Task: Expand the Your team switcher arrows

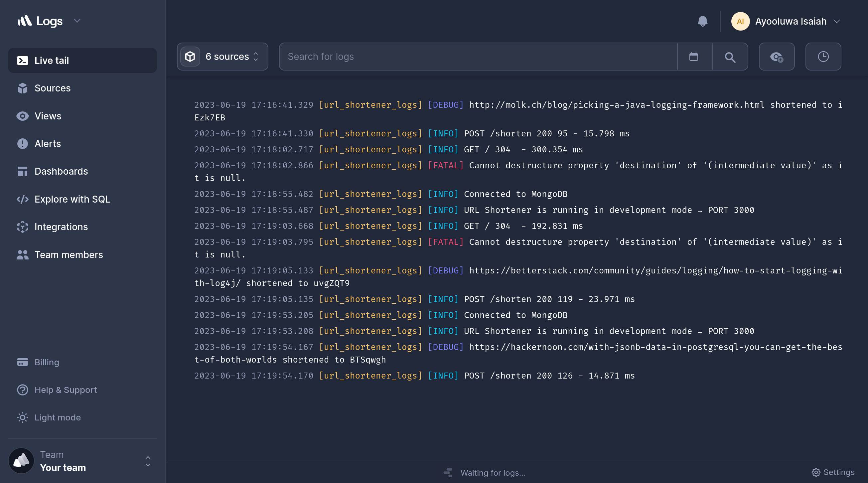Action: 148,461
